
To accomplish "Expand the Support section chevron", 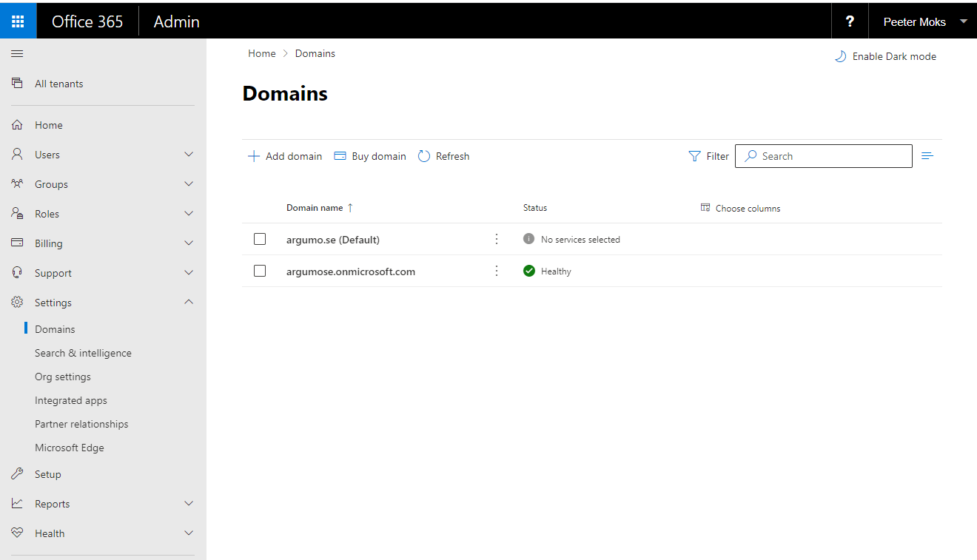I will pos(189,272).
